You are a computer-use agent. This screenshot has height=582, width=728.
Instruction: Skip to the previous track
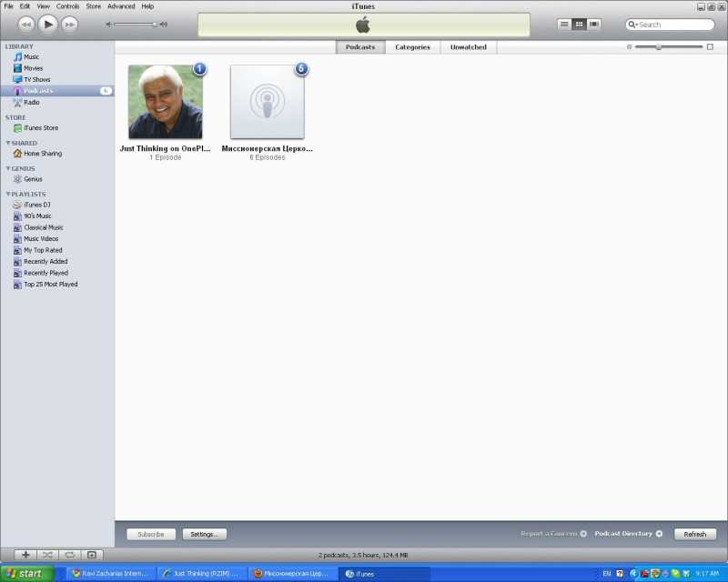pyautogui.click(x=26, y=25)
